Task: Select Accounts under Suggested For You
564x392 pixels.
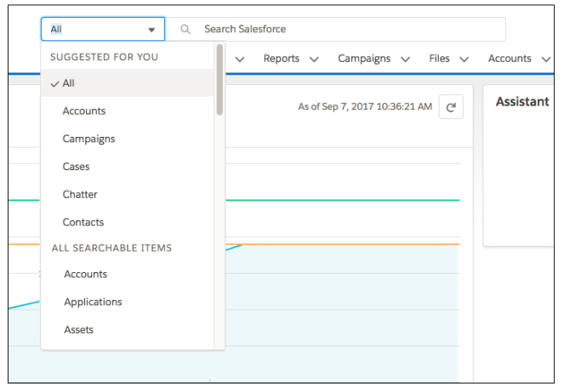Action: pos(128,111)
